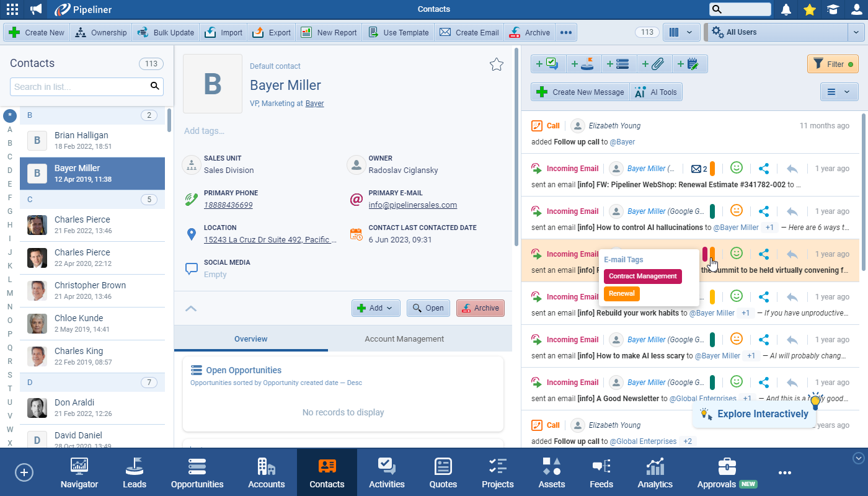Click the megaphone announcements icon
Image resolution: width=868 pixels, height=496 pixels.
pos(37,9)
